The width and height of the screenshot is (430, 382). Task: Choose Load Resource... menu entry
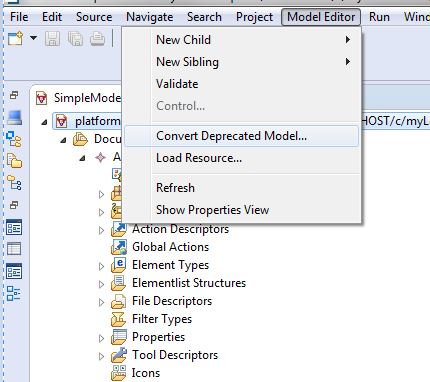pyautogui.click(x=242, y=158)
